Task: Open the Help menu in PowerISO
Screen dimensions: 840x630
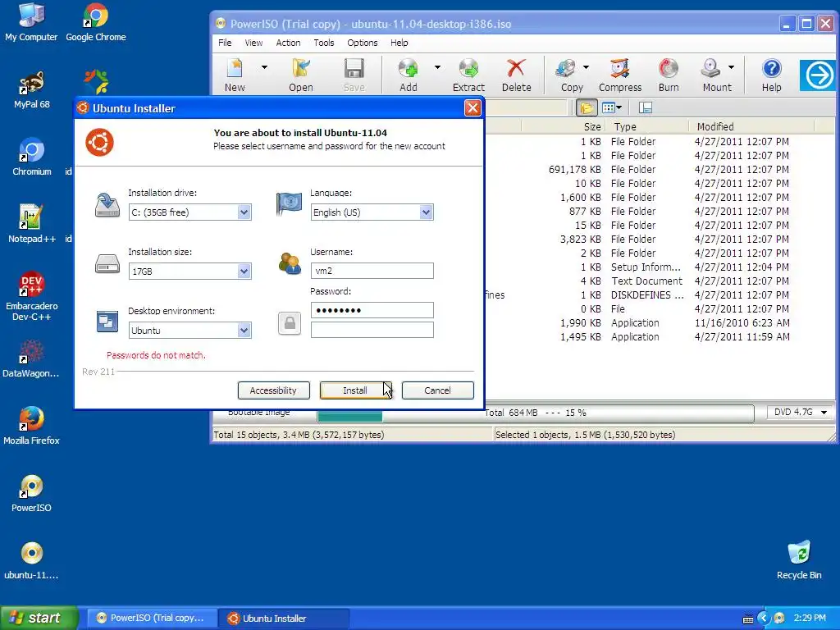Action: click(399, 43)
